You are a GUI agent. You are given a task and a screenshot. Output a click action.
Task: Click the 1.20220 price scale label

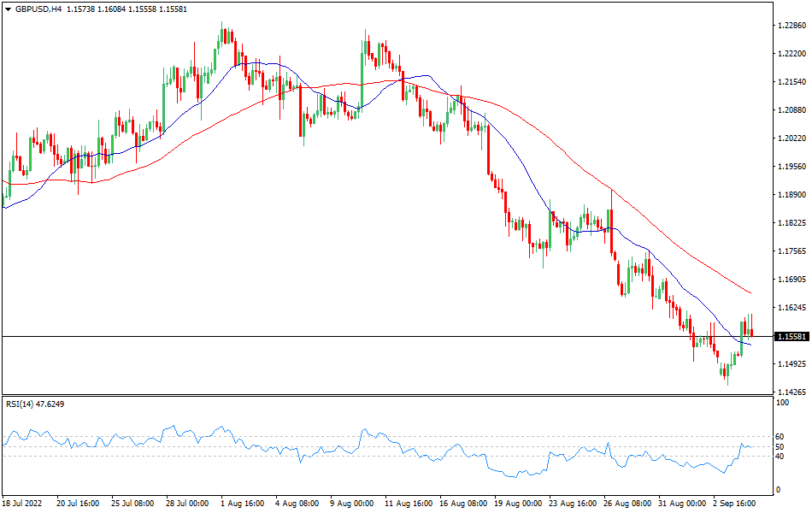pos(791,139)
